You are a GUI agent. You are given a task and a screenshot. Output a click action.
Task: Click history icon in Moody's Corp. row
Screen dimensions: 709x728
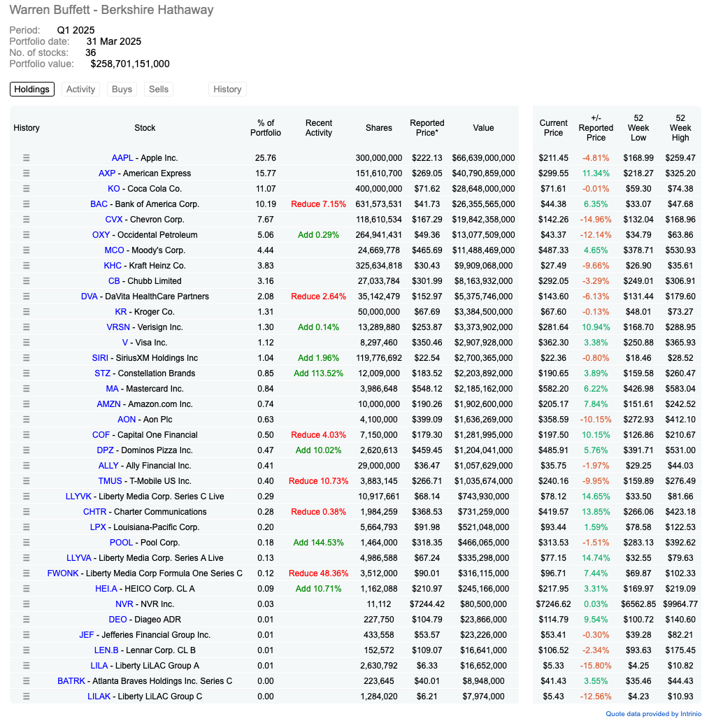pos(27,250)
